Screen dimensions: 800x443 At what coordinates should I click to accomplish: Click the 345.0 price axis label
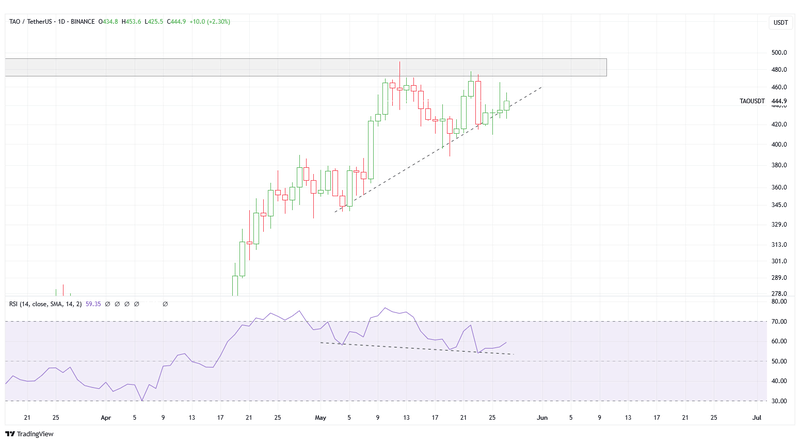(779, 205)
